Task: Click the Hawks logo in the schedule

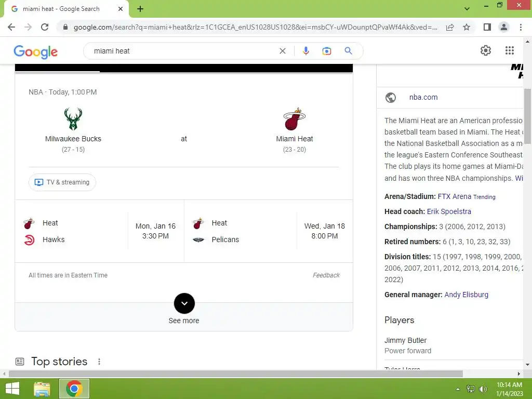Action: point(30,240)
